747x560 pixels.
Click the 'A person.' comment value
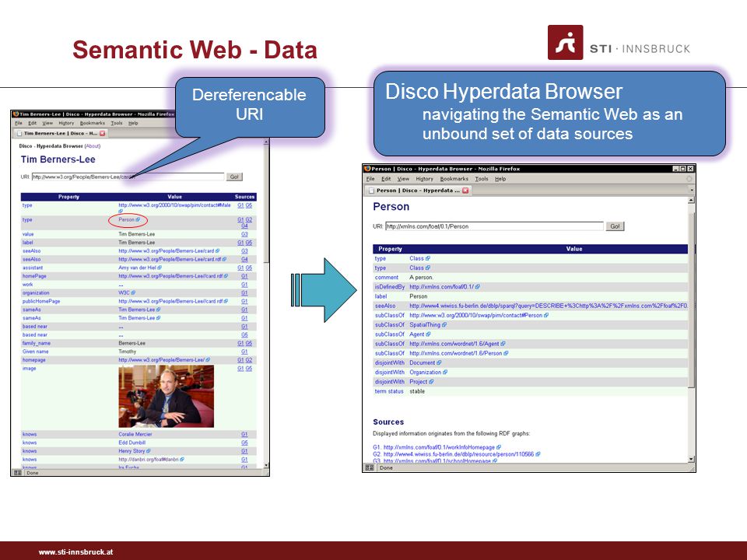click(421, 277)
